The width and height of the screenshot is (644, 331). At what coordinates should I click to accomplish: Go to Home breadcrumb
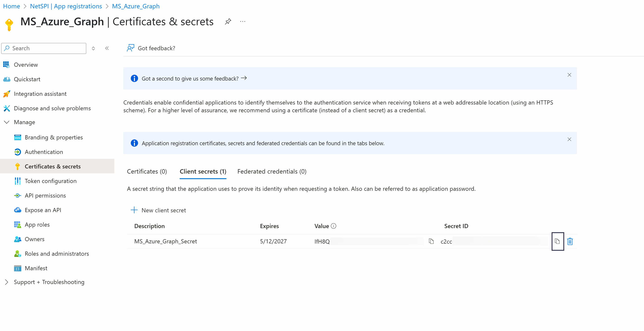tap(12, 6)
